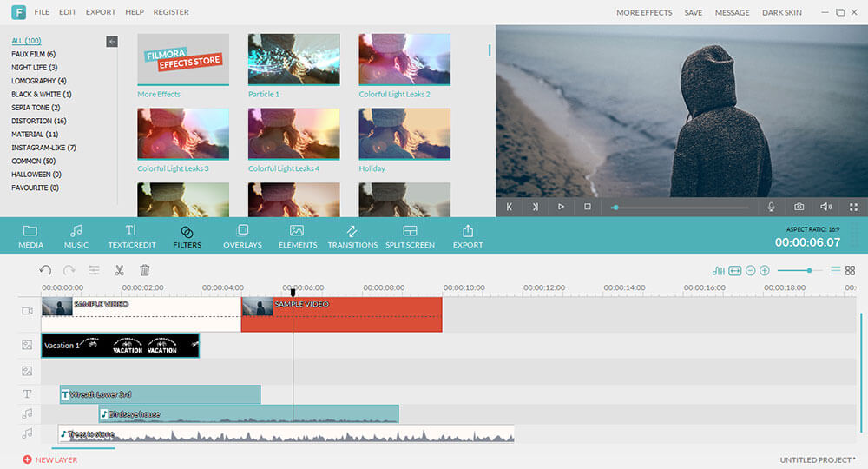Click the scissors split tool icon
868x469 pixels.
[x=119, y=271]
